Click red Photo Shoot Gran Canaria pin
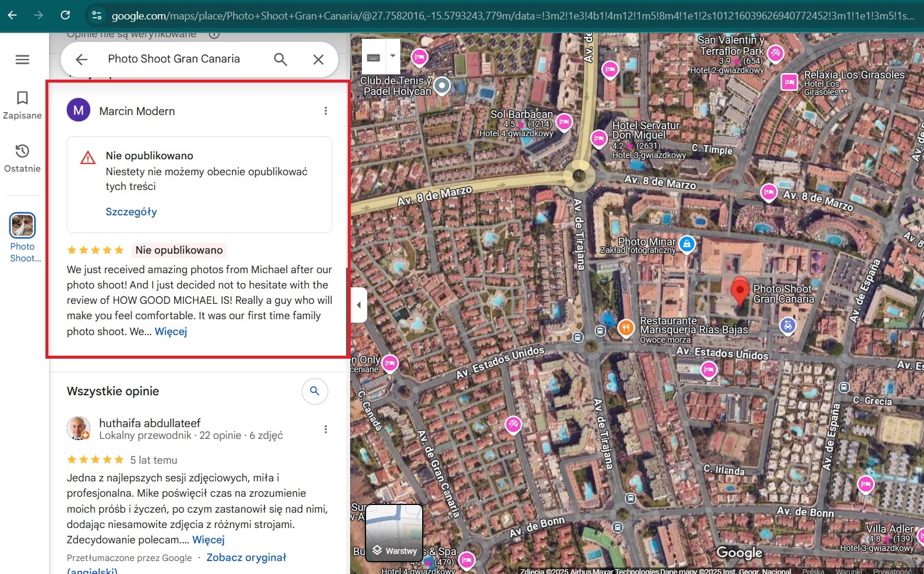924x574 pixels. tap(740, 291)
